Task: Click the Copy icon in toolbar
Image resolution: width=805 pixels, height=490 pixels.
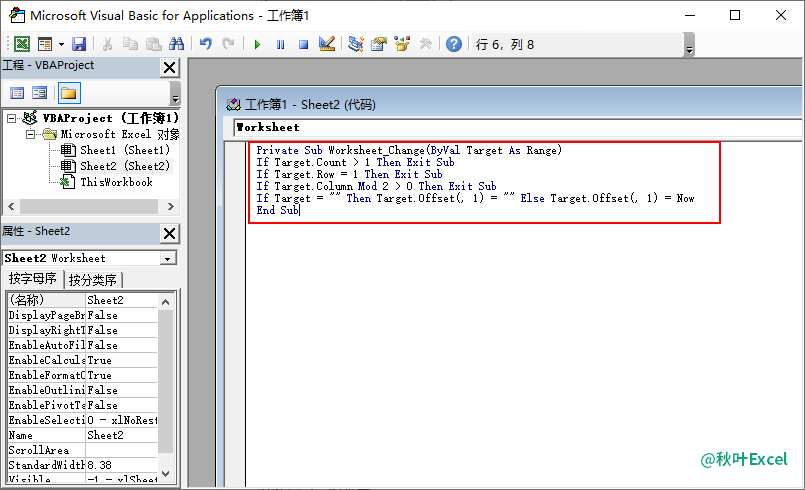Action: pos(130,44)
